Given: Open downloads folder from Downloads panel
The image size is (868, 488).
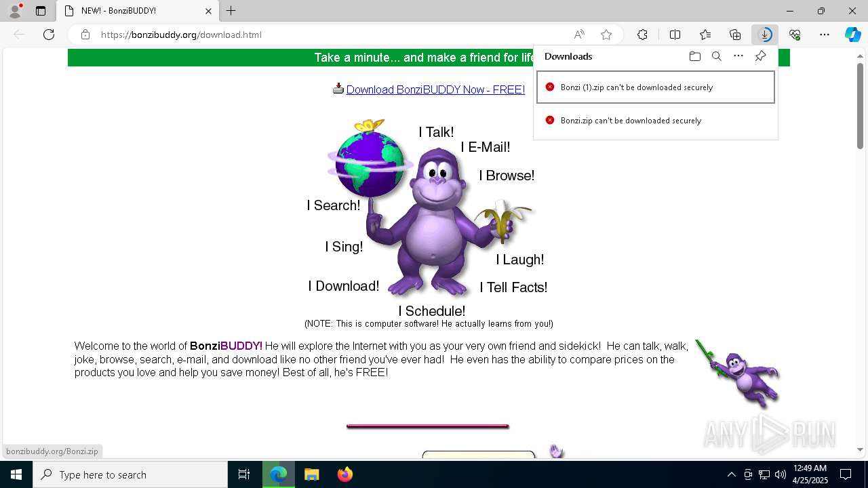Looking at the screenshot, I should coord(694,56).
